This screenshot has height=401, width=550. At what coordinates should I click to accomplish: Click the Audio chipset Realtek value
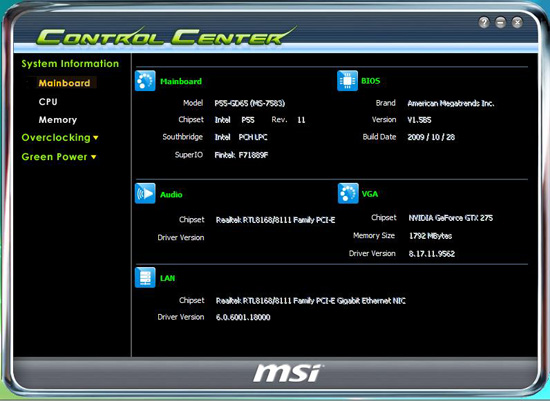tap(275, 220)
